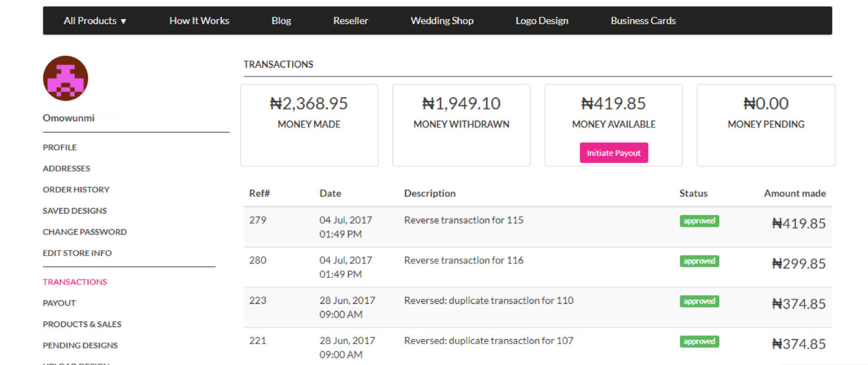The height and width of the screenshot is (365, 868).
Task: Open the Reseller navigation link
Action: [x=350, y=21]
